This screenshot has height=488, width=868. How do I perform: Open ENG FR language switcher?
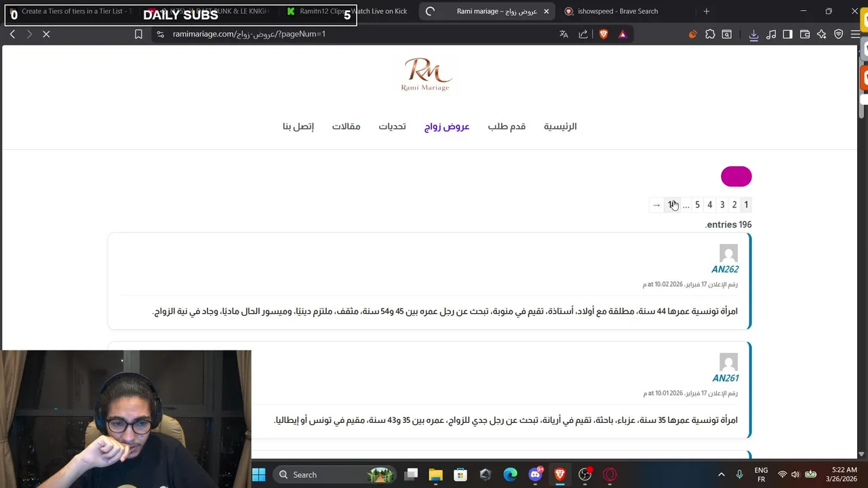click(761, 474)
